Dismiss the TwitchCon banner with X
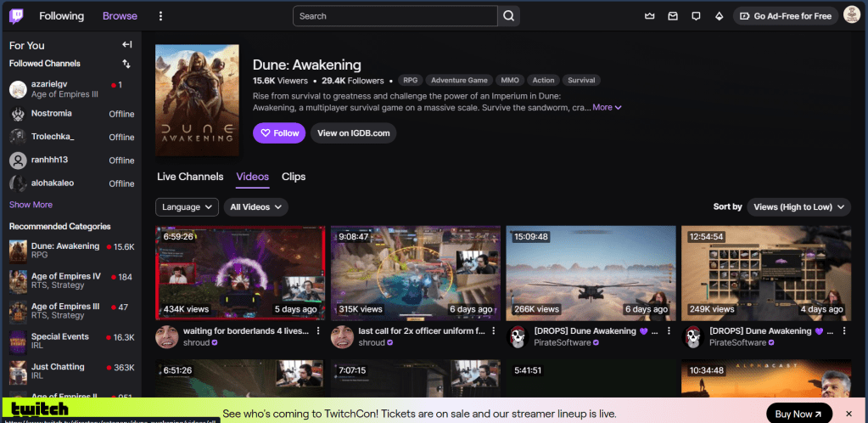The width and height of the screenshot is (868, 423). point(848,414)
